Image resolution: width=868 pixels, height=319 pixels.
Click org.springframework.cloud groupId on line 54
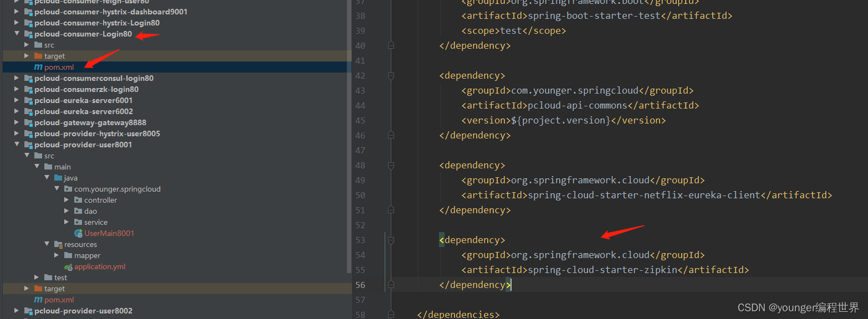[580, 255]
